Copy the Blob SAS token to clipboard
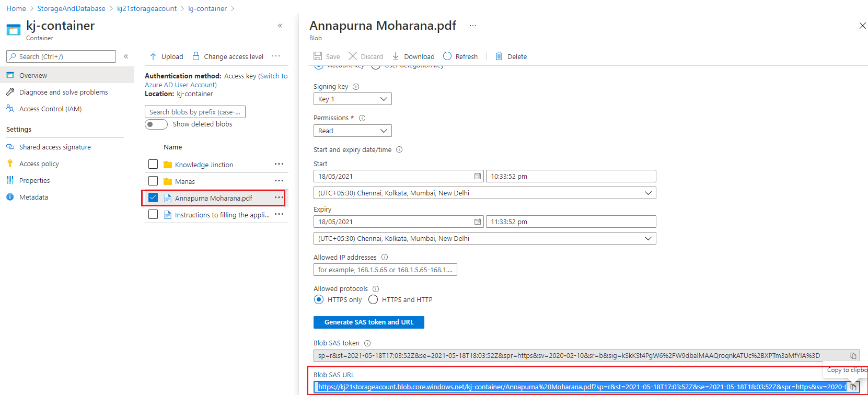The width and height of the screenshot is (868, 395). tap(853, 356)
